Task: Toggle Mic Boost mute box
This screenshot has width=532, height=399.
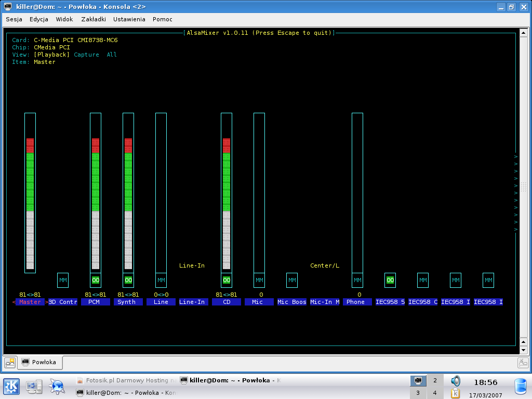Action: coord(292,280)
